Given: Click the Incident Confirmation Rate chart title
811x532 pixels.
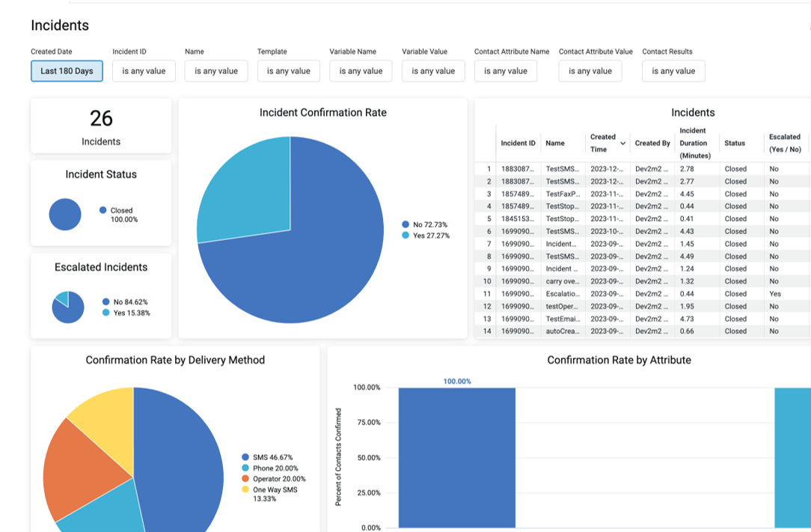Looking at the screenshot, I should pyautogui.click(x=322, y=113).
